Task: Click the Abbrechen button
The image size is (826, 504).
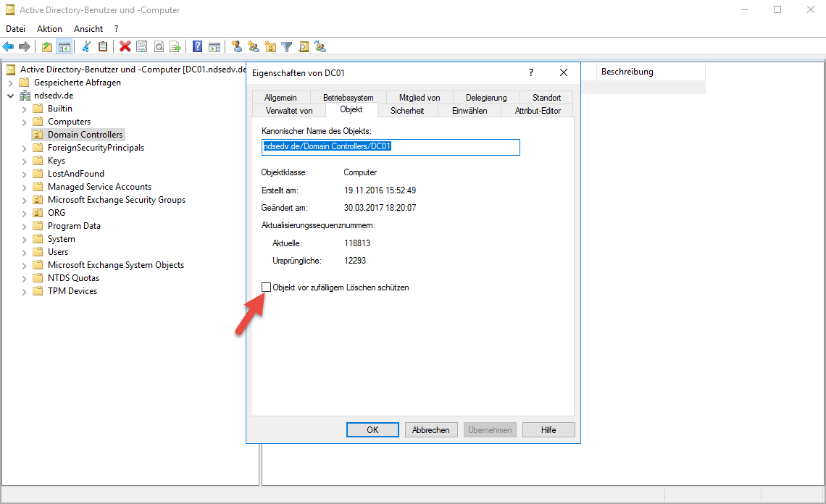Action: (431, 429)
